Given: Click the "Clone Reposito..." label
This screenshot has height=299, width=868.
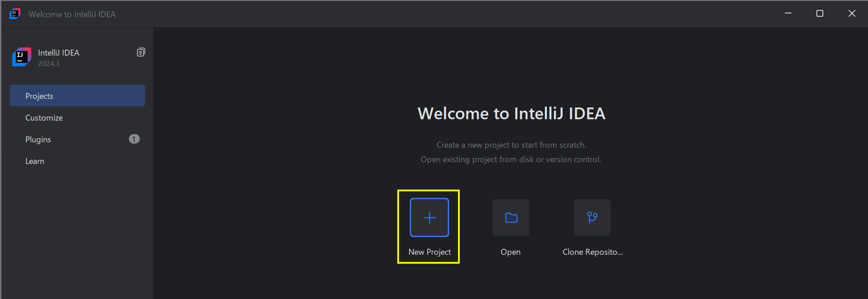Looking at the screenshot, I should coord(592,252).
